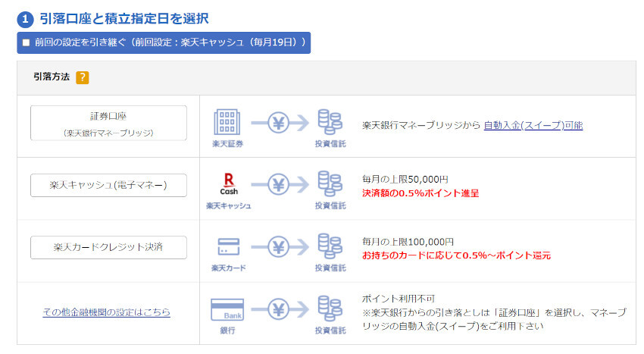Image resolution: width=644 pixels, height=354 pixels.
Task: Click the 楽天カード credit card icon
Action: click(x=228, y=246)
